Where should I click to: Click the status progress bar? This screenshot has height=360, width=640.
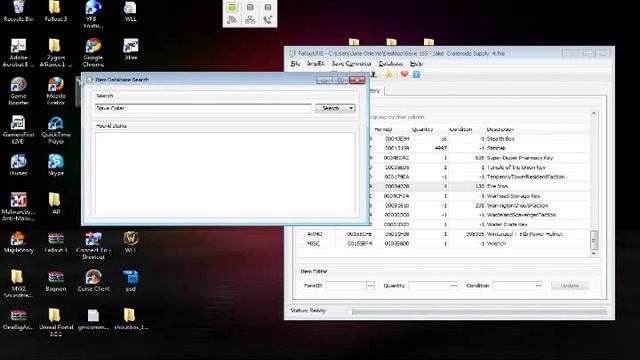tap(479, 311)
